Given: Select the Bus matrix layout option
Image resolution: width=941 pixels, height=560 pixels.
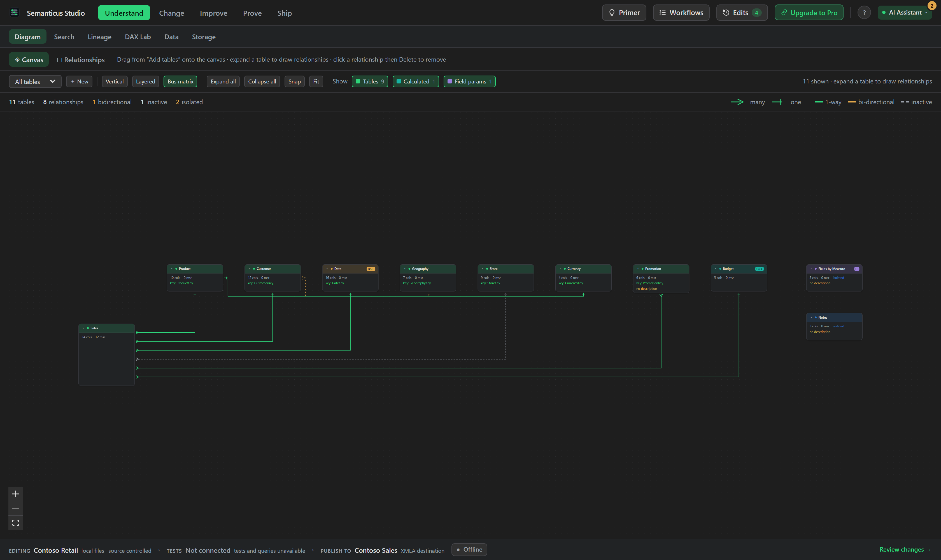Looking at the screenshot, I should 180,81.
